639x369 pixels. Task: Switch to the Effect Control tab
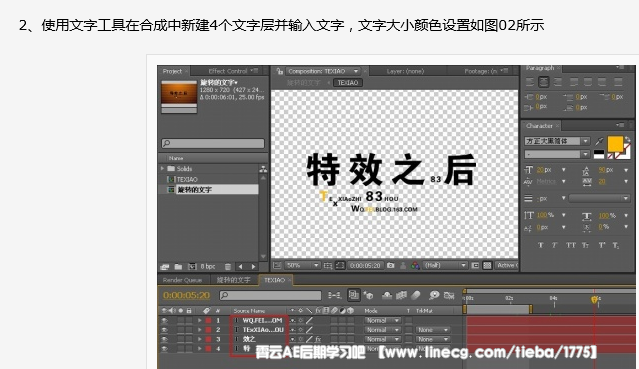point(228,71)
